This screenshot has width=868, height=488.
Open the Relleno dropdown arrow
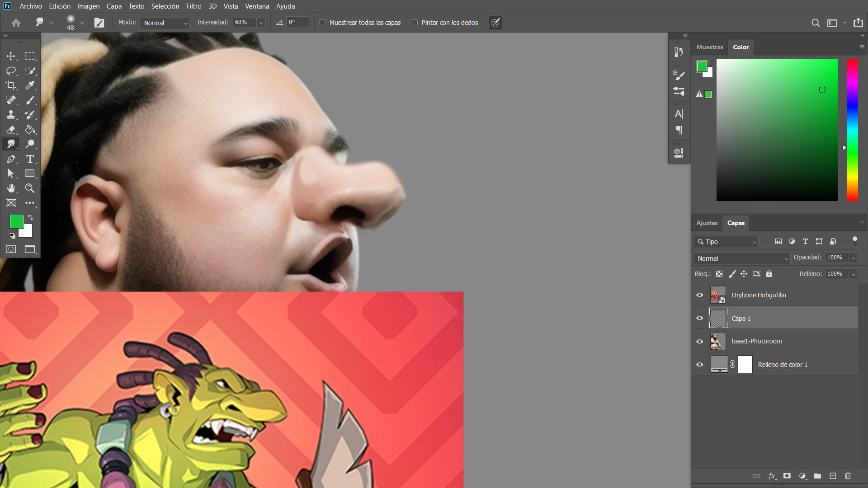pos(853,274)
